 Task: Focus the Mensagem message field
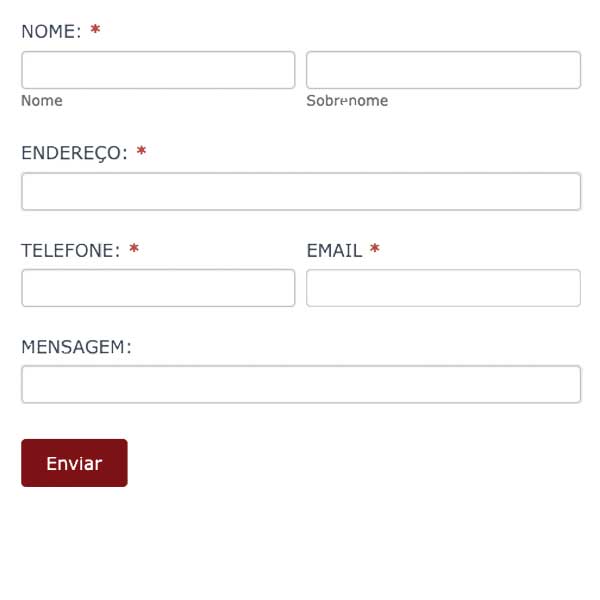(x=300, y=384)
